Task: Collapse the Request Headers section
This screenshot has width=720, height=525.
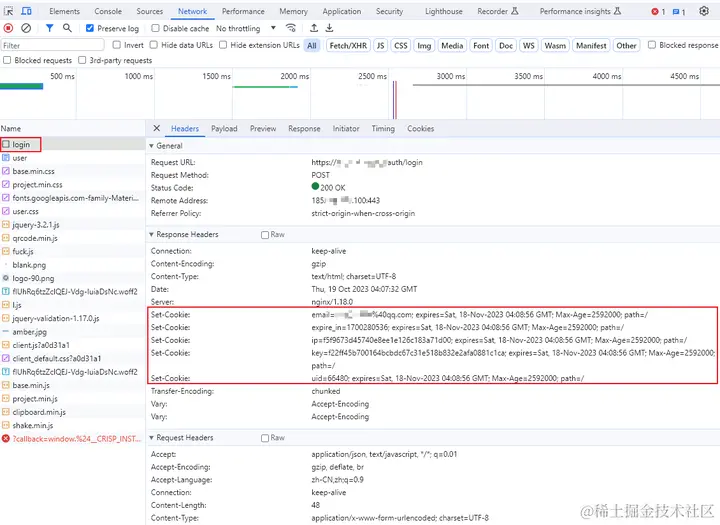Action: pos(151,438)
